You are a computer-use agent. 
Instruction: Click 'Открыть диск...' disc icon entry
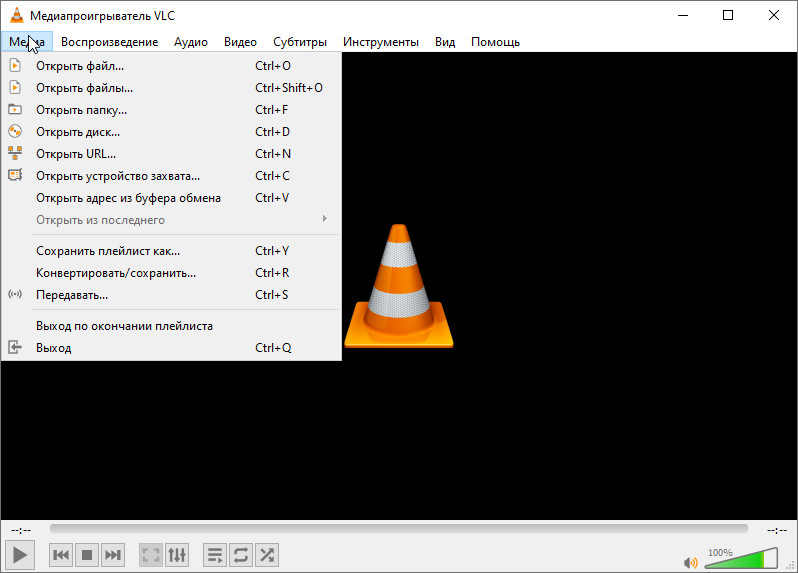(78, 132)
